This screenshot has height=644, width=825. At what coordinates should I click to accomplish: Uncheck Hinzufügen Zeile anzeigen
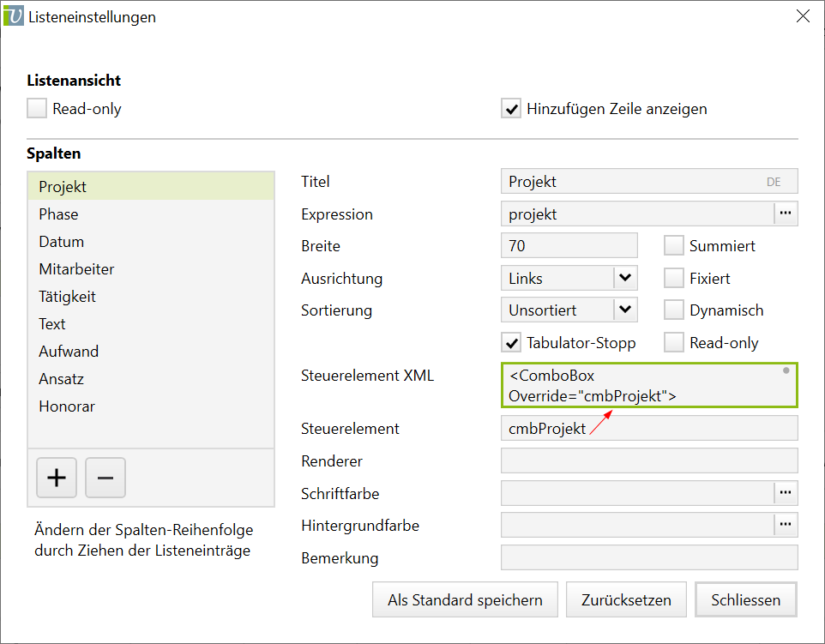point(511,109)
